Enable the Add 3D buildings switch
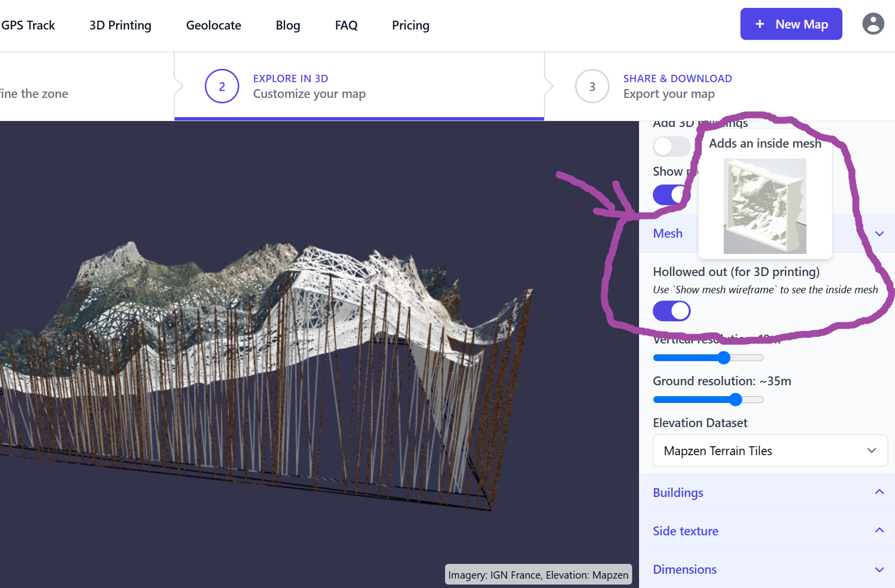Image resolution: width=895 pixels, height=588 pixels. 671,146
